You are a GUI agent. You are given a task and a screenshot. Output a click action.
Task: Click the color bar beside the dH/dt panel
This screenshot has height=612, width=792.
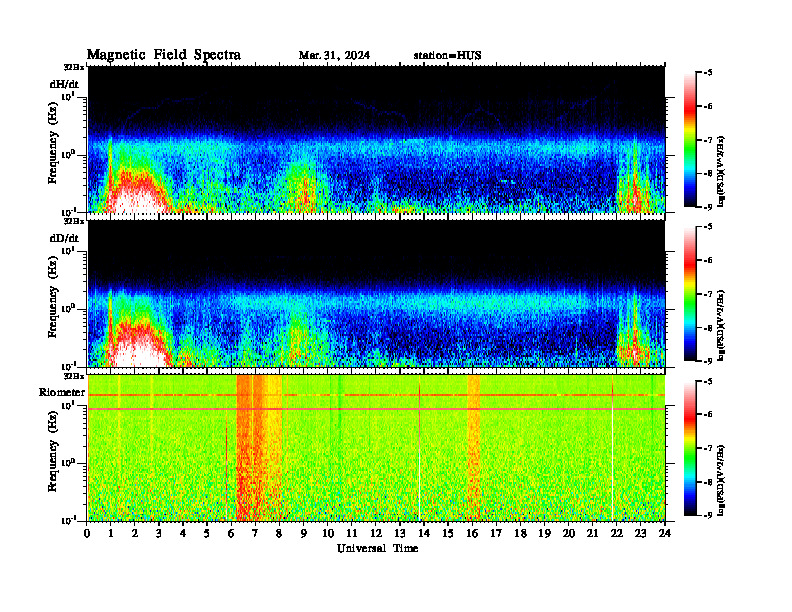tap(690, 140)
